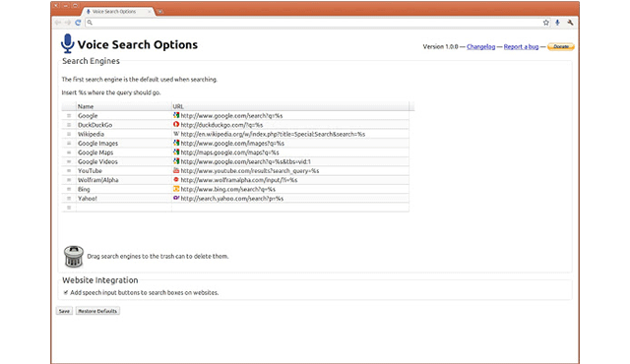Viewport: 630px width, 364px height.
Task: Grab drag handle of Bing row
Action: tap(69, 190)
